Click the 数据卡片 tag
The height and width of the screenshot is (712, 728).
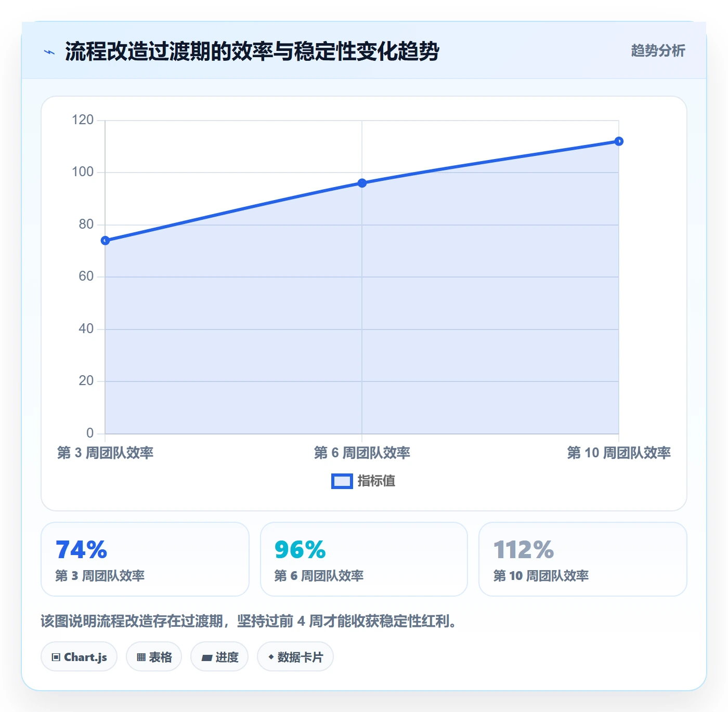coord(295,657)
